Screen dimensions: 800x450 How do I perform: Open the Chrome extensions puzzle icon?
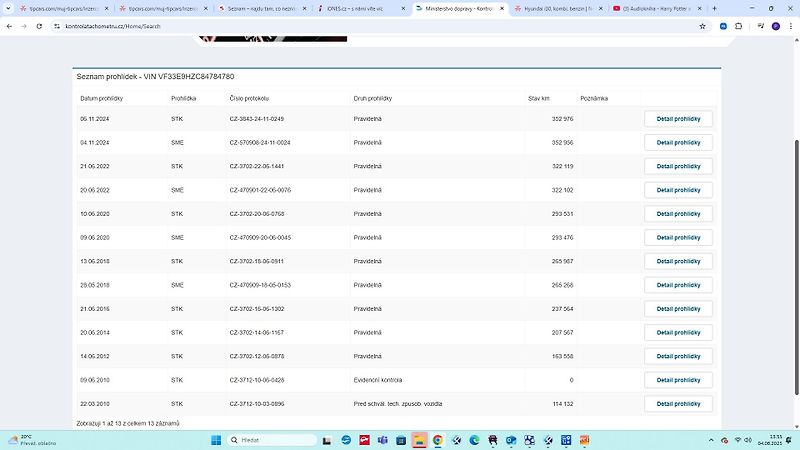(738, 26)
